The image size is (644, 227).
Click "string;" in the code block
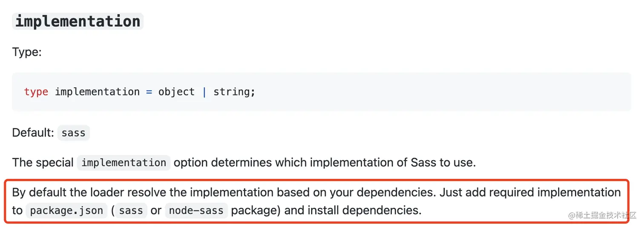[234, 92]
